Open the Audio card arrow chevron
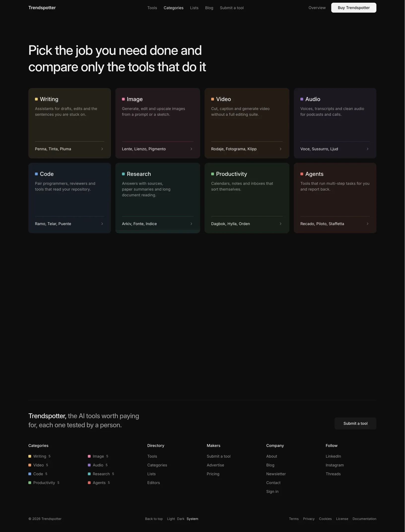Image resolution: width=405 pixels, height=532 pixels. tap(368, 149)
